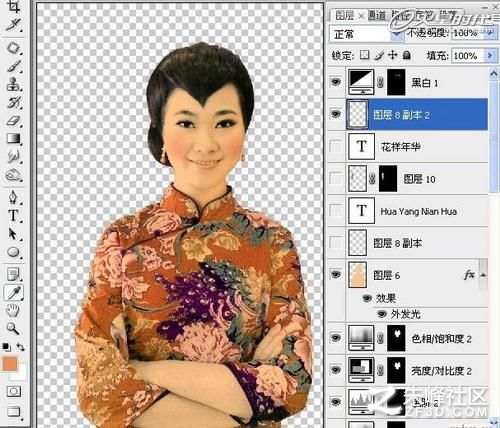Screen dimensions: 500x428
Task: Toggle the 外发光 effect visibility
Action: (x=382, y=314)
